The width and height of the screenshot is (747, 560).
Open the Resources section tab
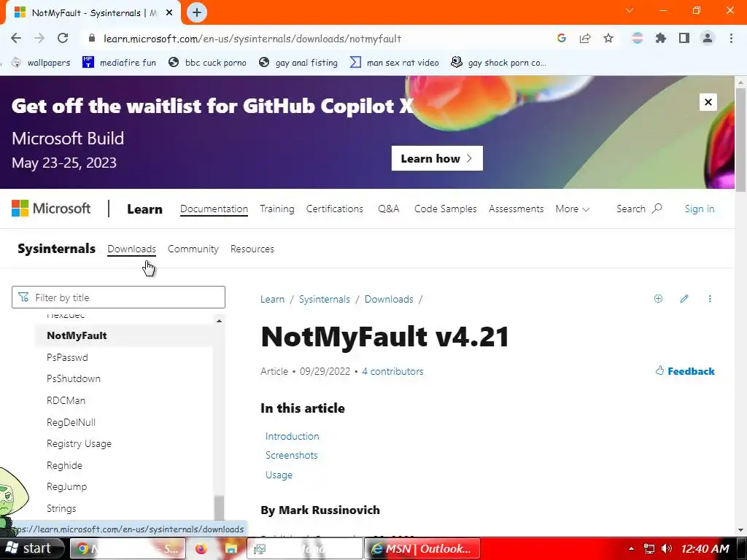[252, 249]
